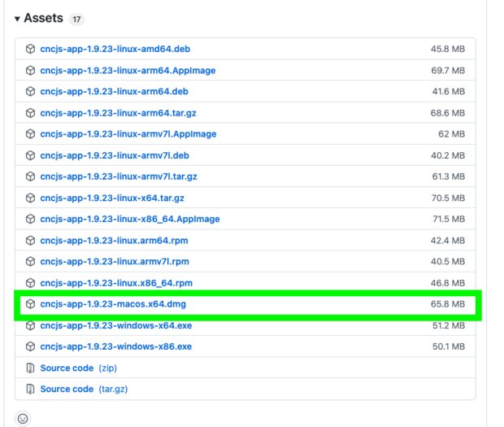Click the Assets count badge 17

[76, 20]
